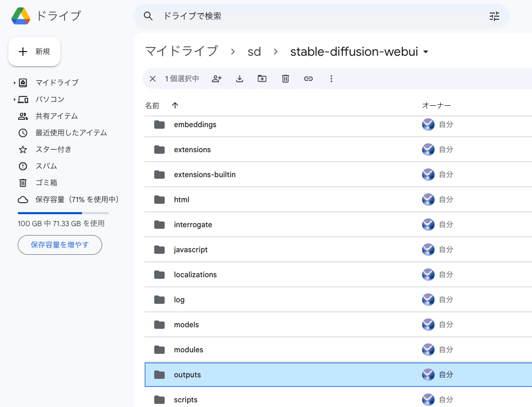This screenshot has width=532, height=407.
Task: Open stable-diffusion-webui folder dropdown arrow
Action: click(x=426, y=52)
